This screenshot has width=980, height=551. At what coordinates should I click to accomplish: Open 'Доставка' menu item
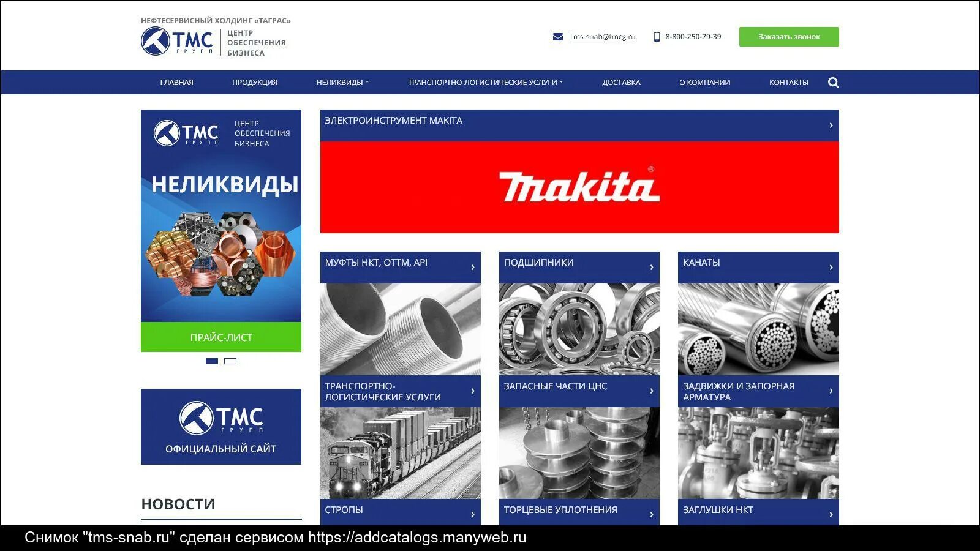[621, 83]
